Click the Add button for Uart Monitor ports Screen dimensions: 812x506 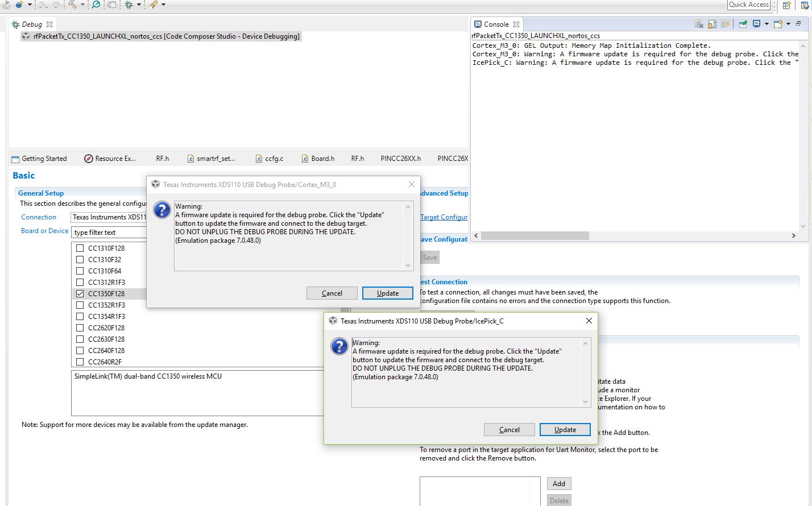[x=559, y=484]
